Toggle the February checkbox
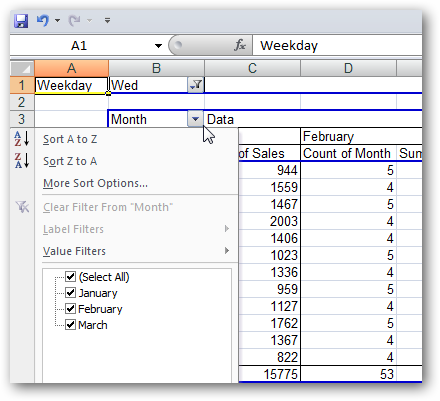 70,309
